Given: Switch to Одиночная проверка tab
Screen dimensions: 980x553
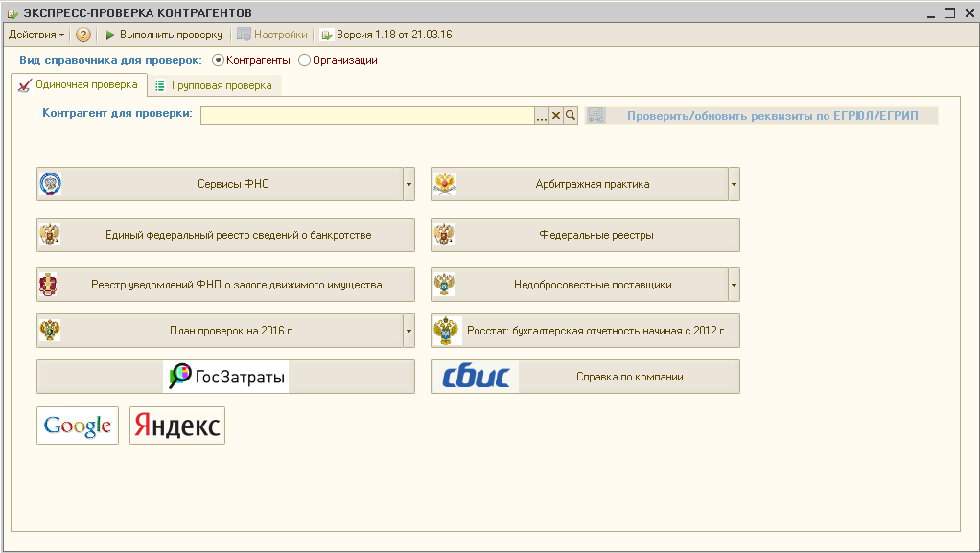Looking at the screenshot, I should click(79, 85).
